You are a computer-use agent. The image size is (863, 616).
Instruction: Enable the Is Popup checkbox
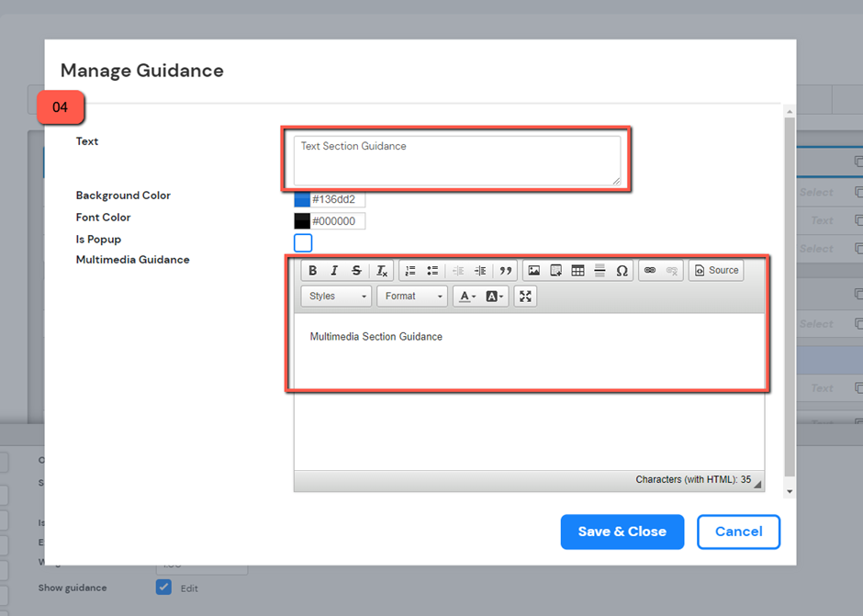[303, 243]
